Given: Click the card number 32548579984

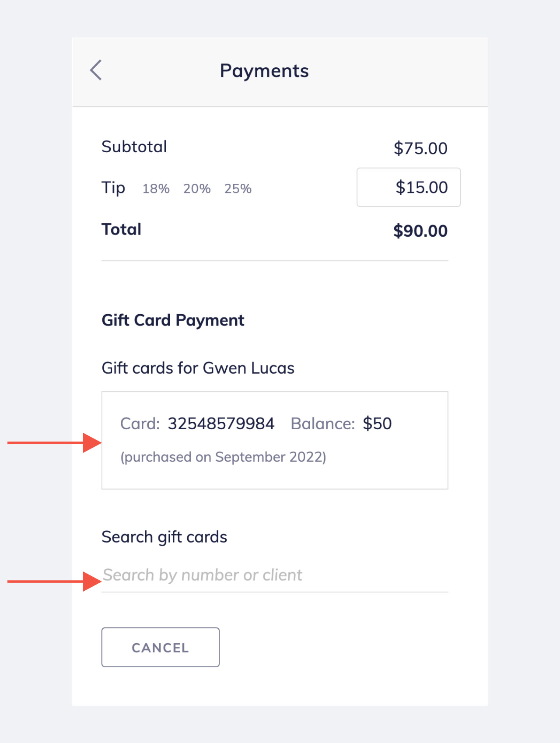Looking at the screenshot, I should (x=221, y=423).
